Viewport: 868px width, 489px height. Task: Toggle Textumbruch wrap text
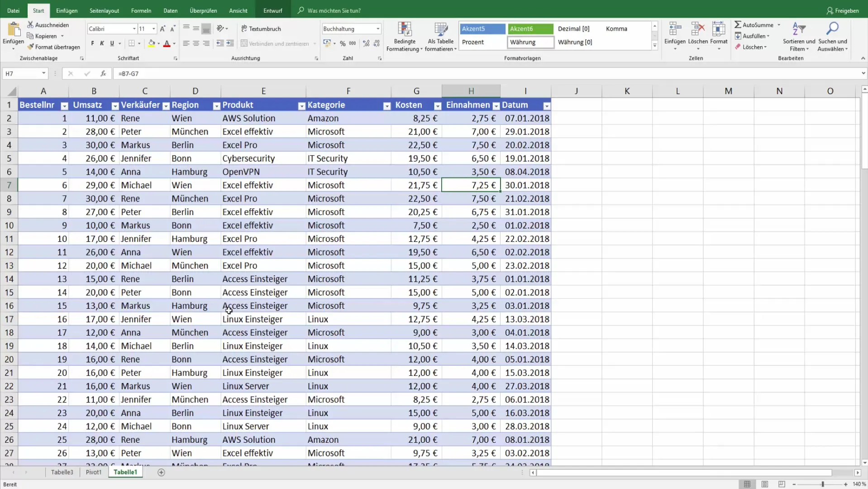[x=261, y=29]
